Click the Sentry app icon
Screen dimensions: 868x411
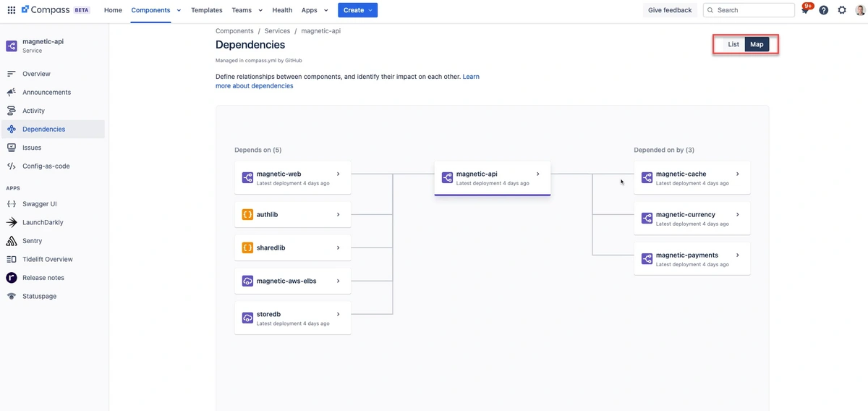coord(11,241)
